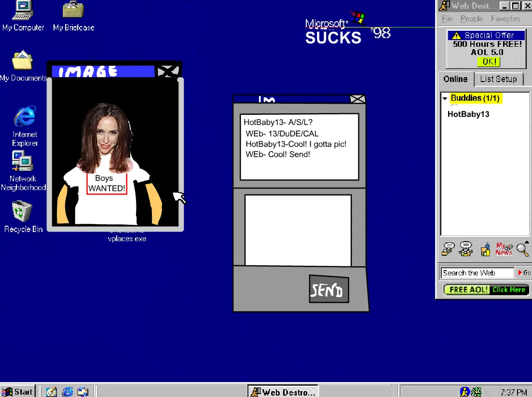Screen dimensions: 532x397
Task: Click into the Search the Web field
Action: (x=477, y=273)
